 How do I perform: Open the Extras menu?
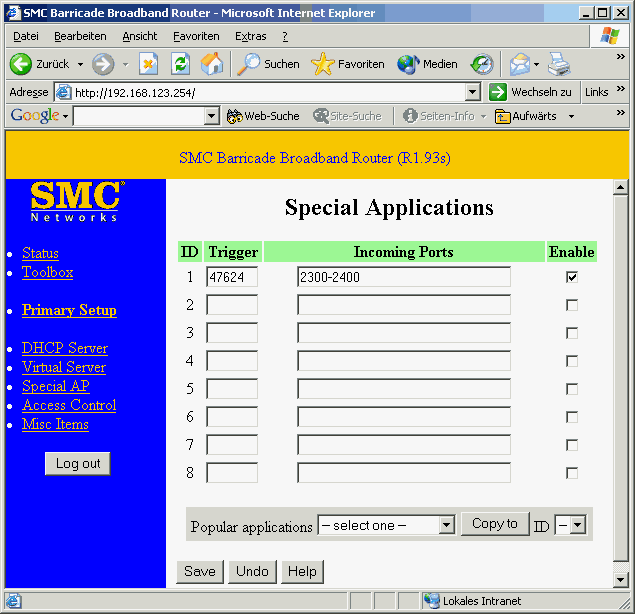[x=250, y=36]
